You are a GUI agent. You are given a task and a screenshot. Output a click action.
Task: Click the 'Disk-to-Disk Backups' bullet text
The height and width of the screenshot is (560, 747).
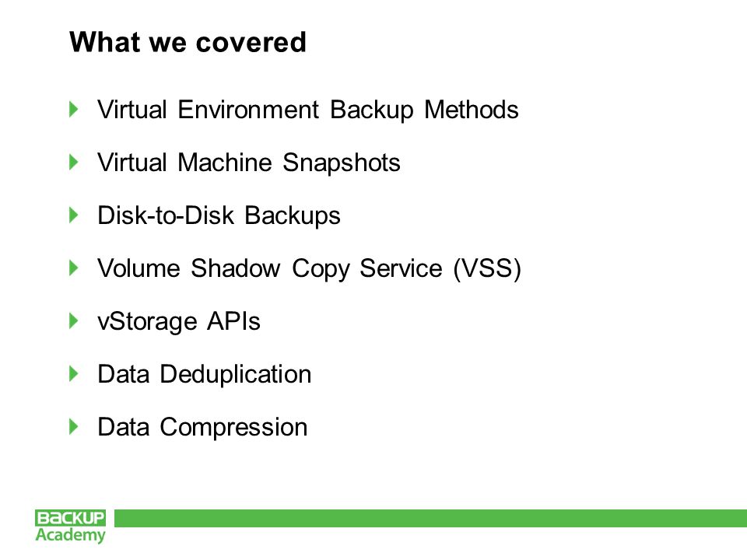[219, 216]
